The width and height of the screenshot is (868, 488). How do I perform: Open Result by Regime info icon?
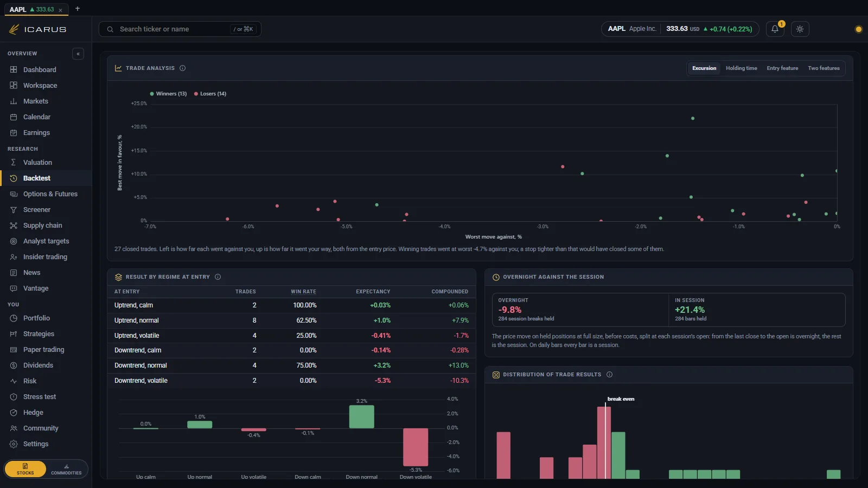point(218,277)
